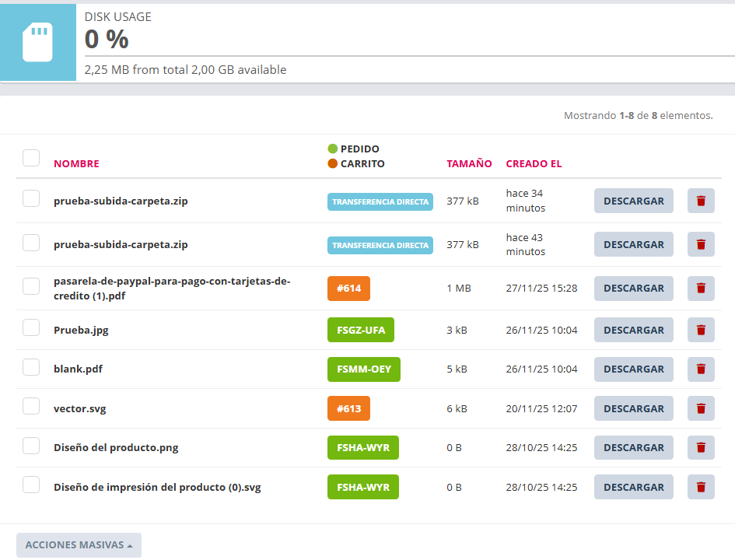Sort list by Tamaño column
The image size is (735, 560).
tap(469, 164)
